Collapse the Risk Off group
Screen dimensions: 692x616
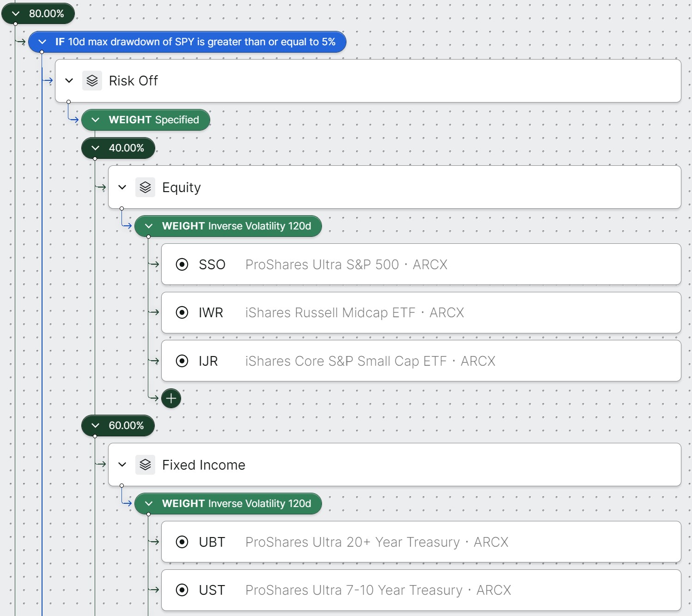(69, 81)
